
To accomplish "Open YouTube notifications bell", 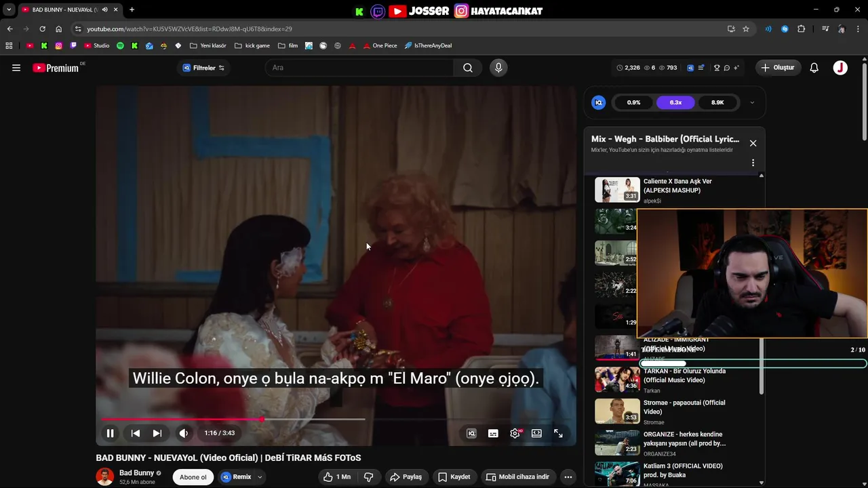I will click(814, 68).
